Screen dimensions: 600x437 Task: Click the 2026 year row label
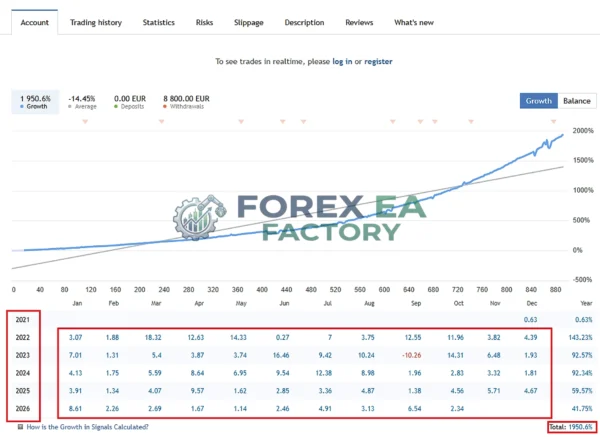23,409
